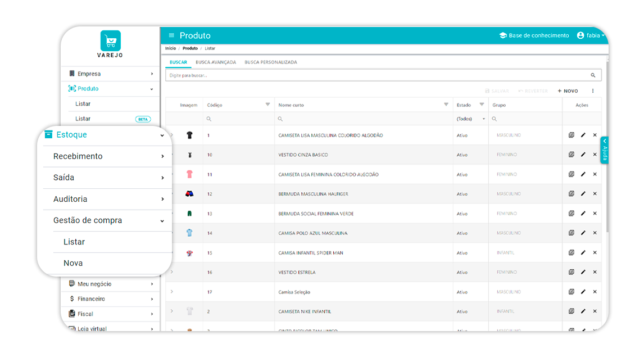
Task: Delete VESTIDO CINZA BASICO using X icon
Action: [x=595, y=155]
